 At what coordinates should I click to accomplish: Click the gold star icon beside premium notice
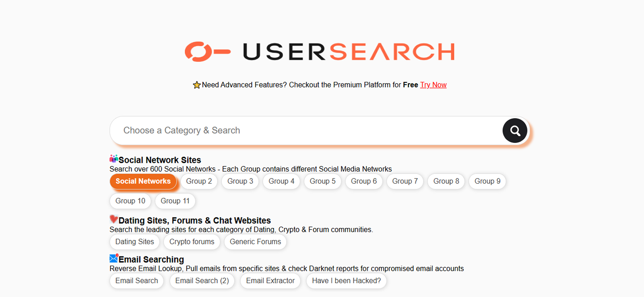tap(196, 85)
